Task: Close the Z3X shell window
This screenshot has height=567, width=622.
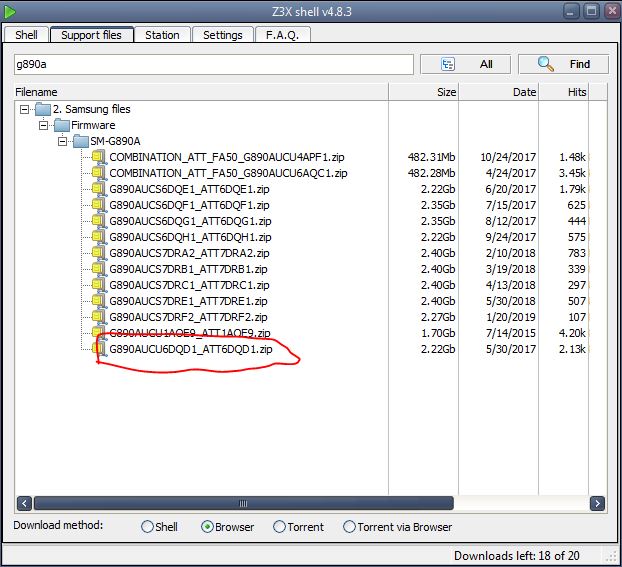Action: pos(612,11)
